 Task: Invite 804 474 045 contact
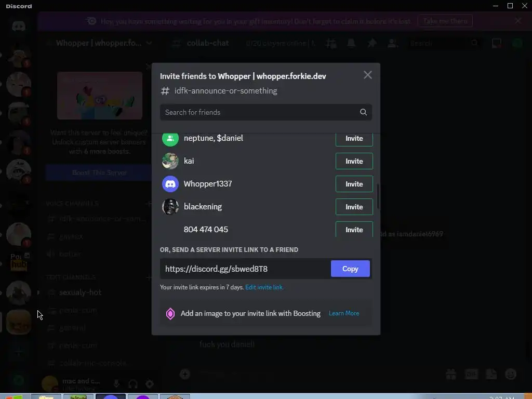[354, 230]
